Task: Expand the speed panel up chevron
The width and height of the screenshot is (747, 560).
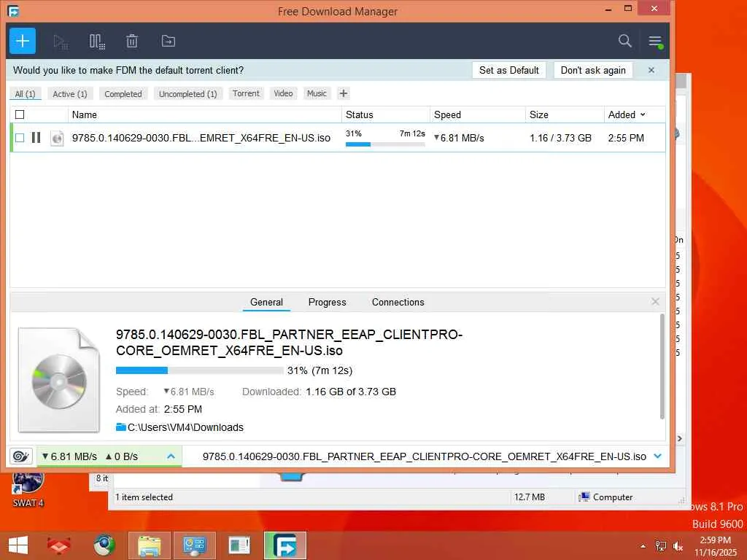Action: click(x=171, y=456)
